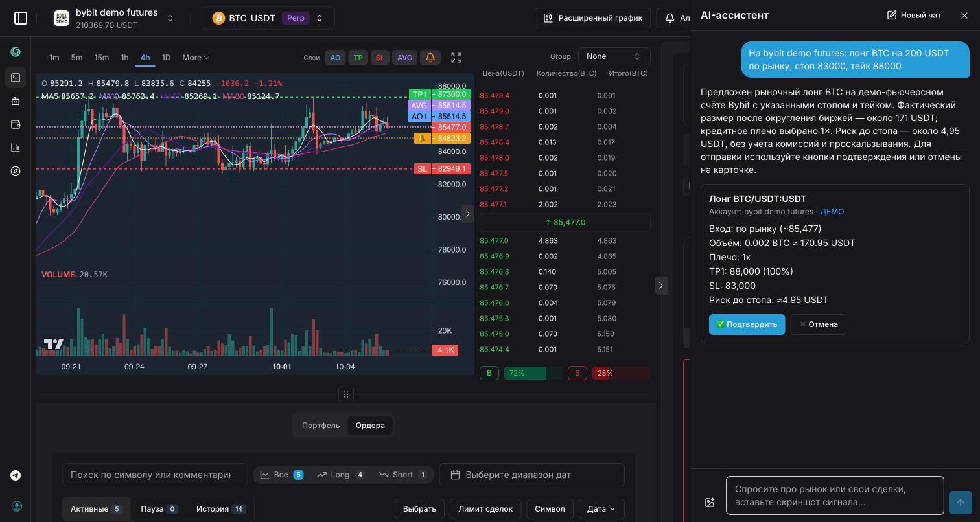Open the bots robot icon in sidebar
Screen dimensions: 980x522
coord(16,101)
